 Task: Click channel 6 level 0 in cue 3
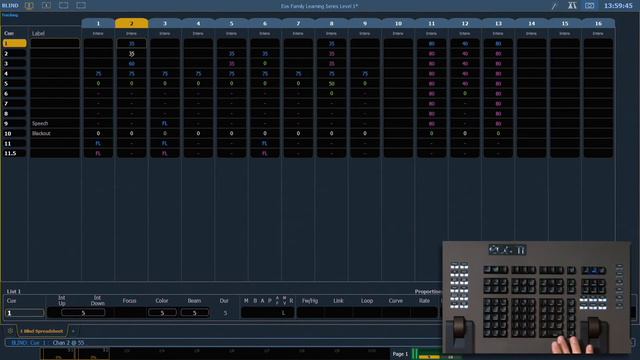point(265,64)
